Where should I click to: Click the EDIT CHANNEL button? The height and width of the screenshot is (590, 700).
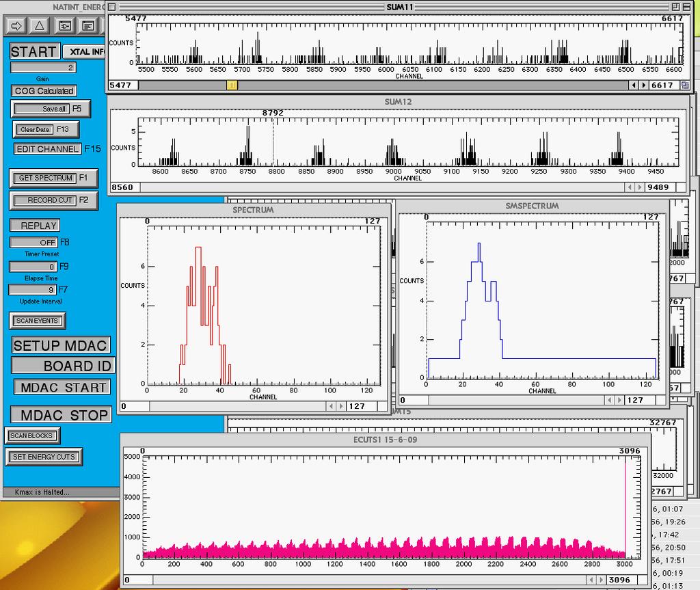point(47,149)
